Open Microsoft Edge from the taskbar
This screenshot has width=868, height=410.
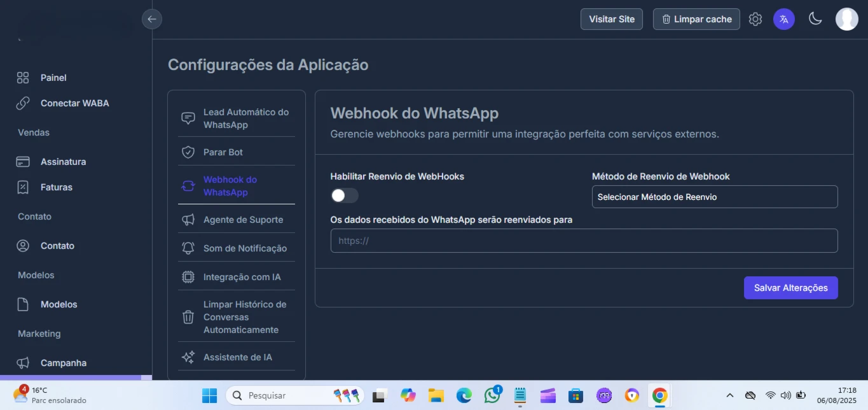[464, 395]
